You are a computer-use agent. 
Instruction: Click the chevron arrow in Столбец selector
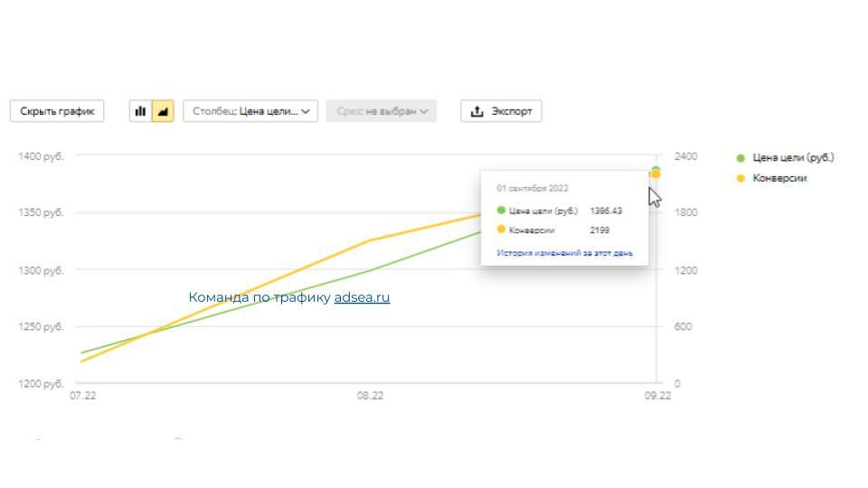tap(307, 111)
